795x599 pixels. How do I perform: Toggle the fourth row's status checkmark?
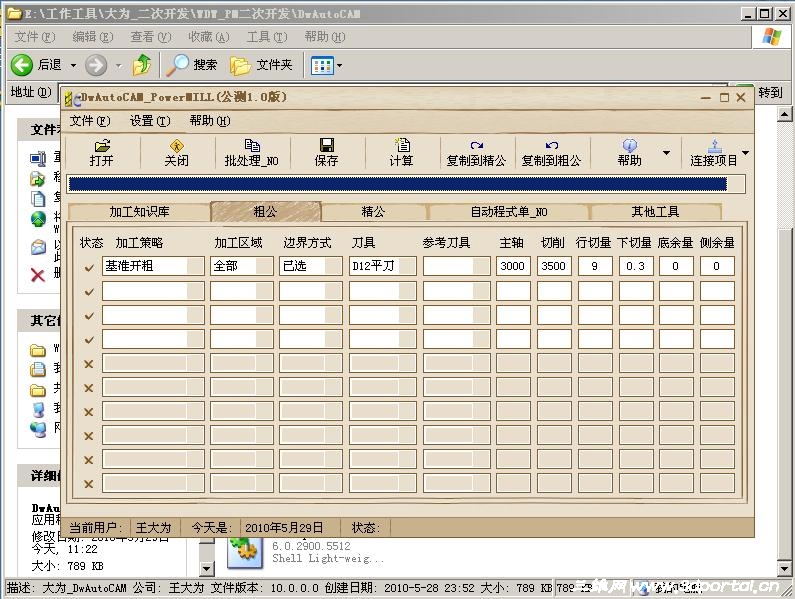point(89,339)
